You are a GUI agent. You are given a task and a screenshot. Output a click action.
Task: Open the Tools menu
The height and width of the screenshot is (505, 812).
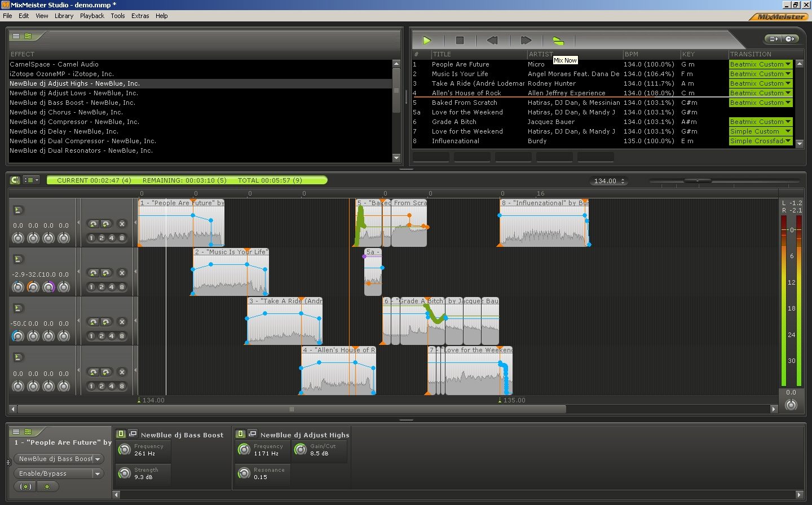(x=118, y=16)
